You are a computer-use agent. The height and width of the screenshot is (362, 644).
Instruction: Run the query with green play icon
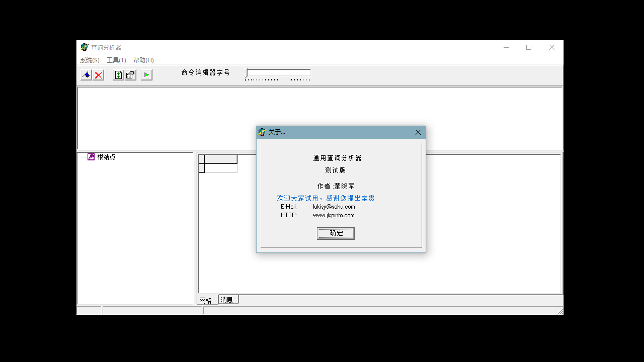146,74
